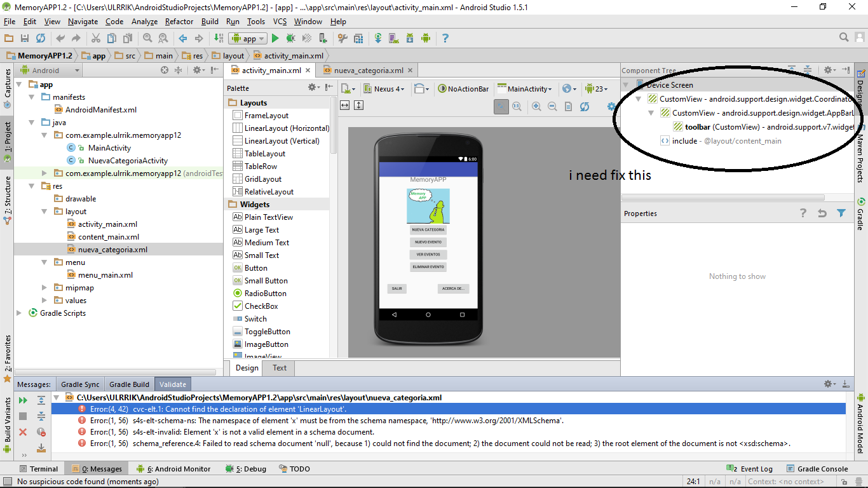The width and height of the screenshot is (868, 488).
Task: Open the Terminal tool window
Action: (x=37, y=469)
